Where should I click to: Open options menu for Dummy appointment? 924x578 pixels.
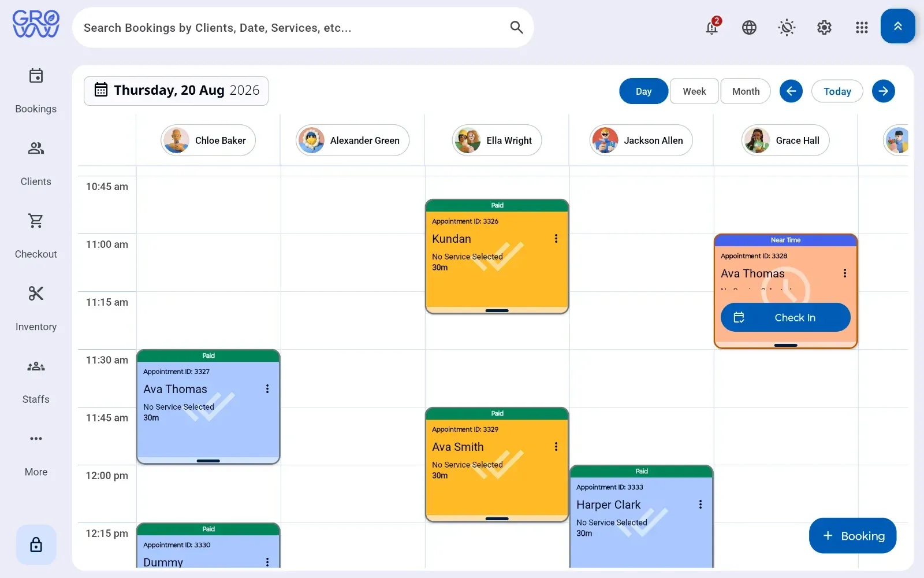(267, 562)
